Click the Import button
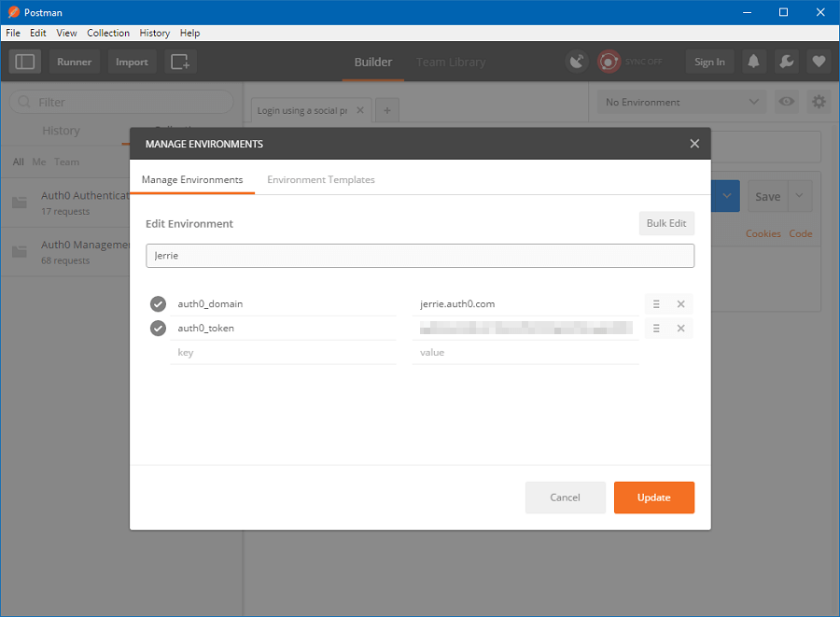Viewport: 840px width, 617px height. tap(132, 62)
